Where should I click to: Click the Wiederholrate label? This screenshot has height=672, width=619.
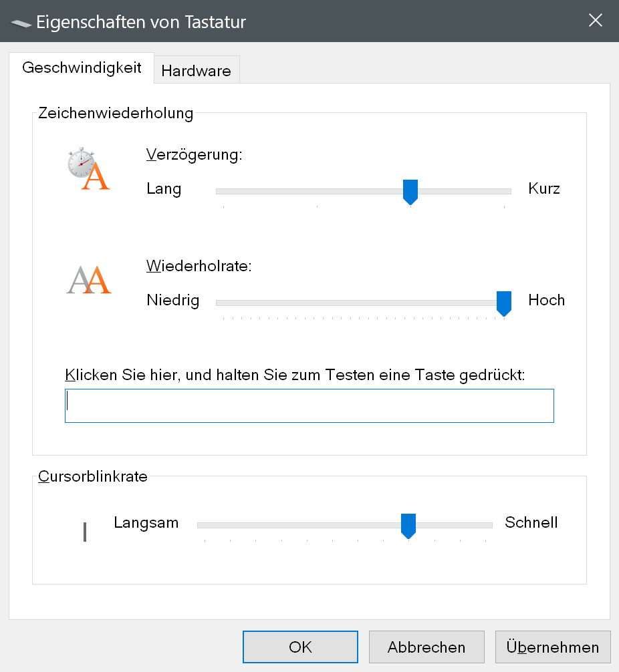point(199,266)
